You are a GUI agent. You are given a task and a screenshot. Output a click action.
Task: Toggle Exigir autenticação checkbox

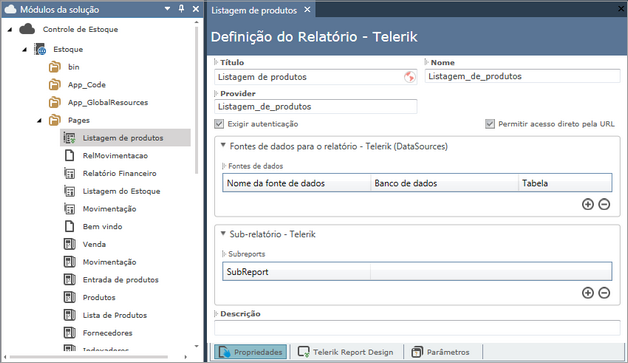point(219,124)
